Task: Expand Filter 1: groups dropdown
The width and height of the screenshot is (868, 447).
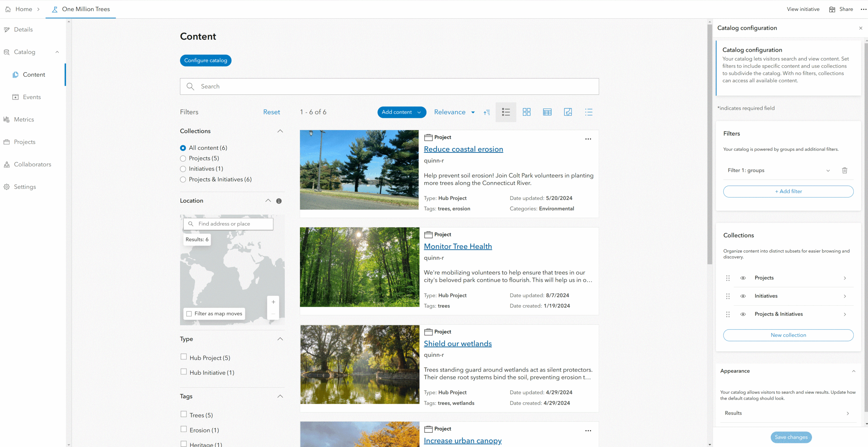Action: 828,170
